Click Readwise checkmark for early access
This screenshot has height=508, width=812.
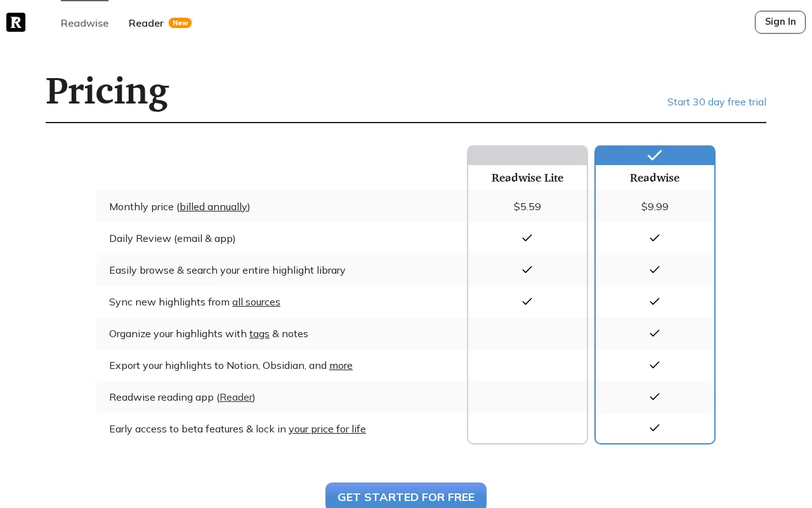655,428
